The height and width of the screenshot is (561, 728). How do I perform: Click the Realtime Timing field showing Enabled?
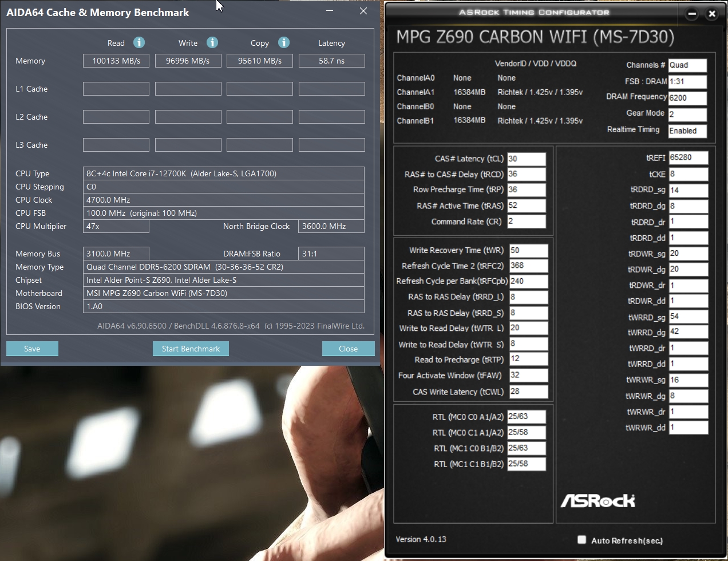(687, 131)
